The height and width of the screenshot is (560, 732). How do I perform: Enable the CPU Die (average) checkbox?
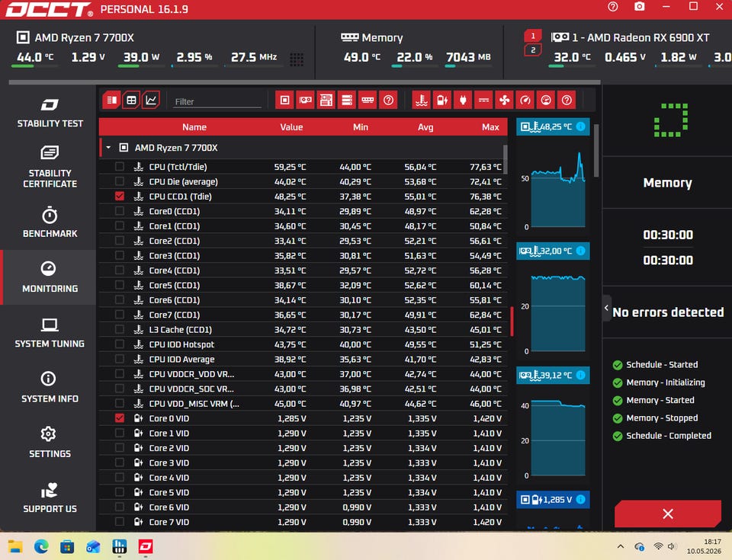[120, 181]
